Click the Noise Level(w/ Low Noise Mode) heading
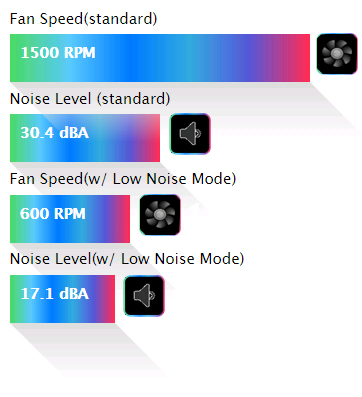The image size is (362, 397). [x=127, y=259]
